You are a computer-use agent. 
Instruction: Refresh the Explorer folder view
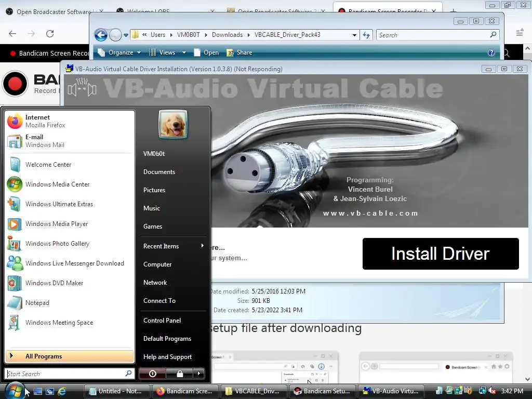coord(366,35)
